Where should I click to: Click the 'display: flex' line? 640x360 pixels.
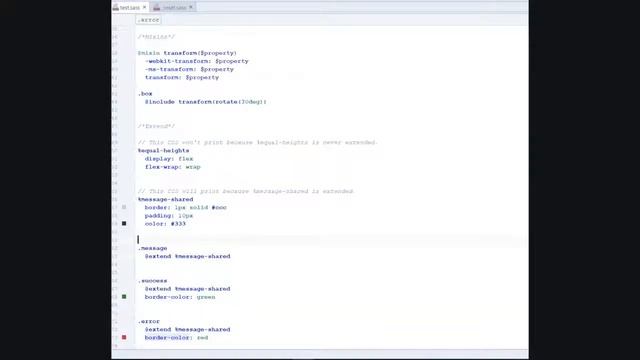(x=169, y=159)
